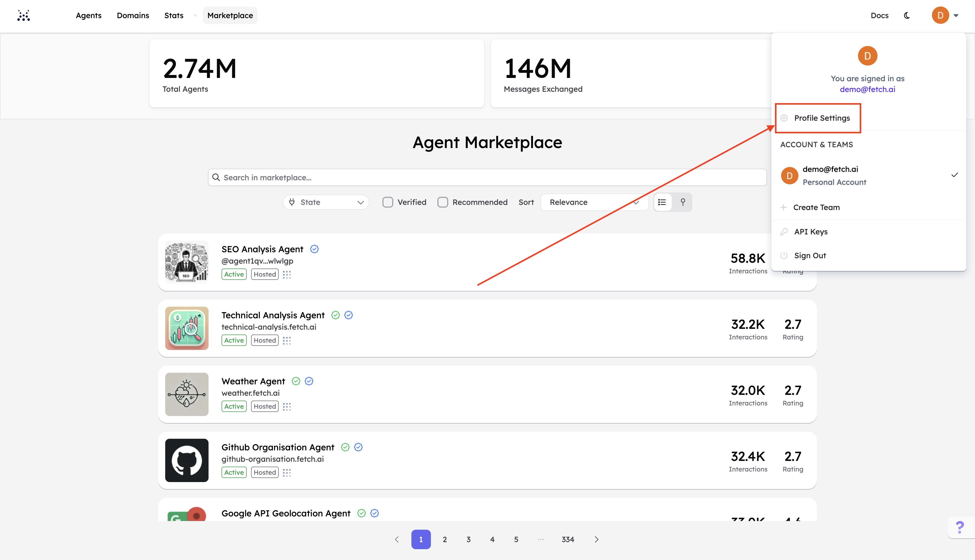Open API Keys menu item
This screenshot has height=560, width=975.
click(x=810, y=231)
